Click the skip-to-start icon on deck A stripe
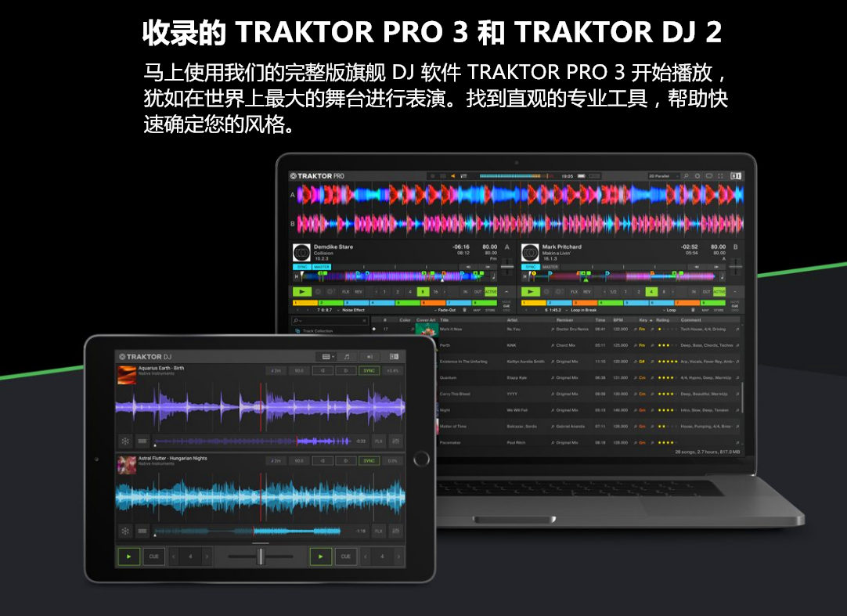The width and height of the screenshot is (847, 616). pyautogui.click(x=296, y=276)
